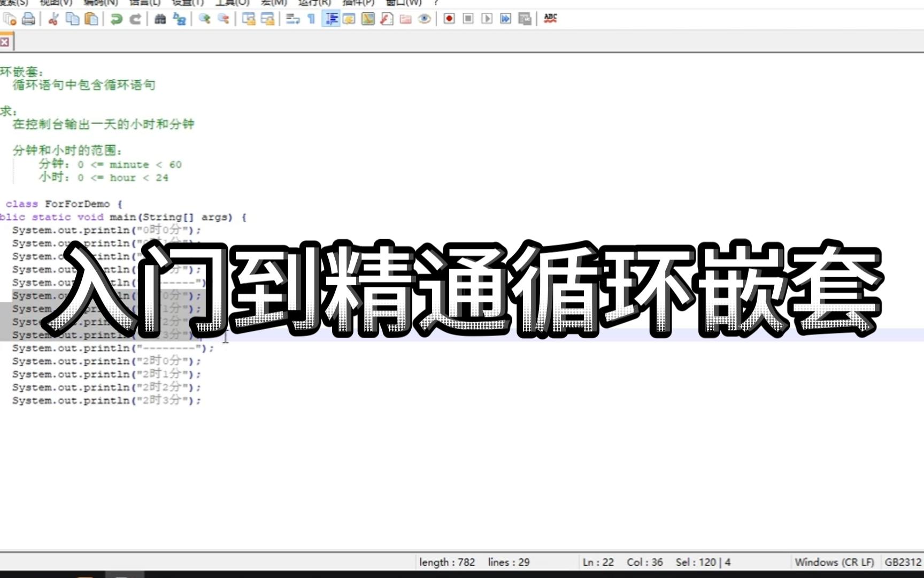Click the static void main line
The image size is (924, 578).
(x=123, y=217)
